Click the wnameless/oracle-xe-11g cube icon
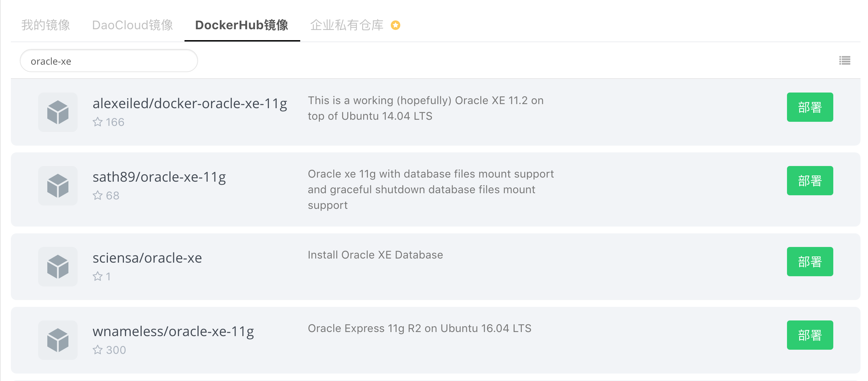This screenshot has width=868, height=381. coord(58,340)
